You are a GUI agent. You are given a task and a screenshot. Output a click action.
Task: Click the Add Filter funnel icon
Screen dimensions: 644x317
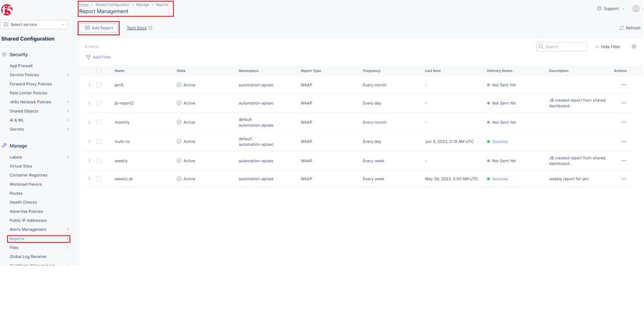(x=88, y=57)
